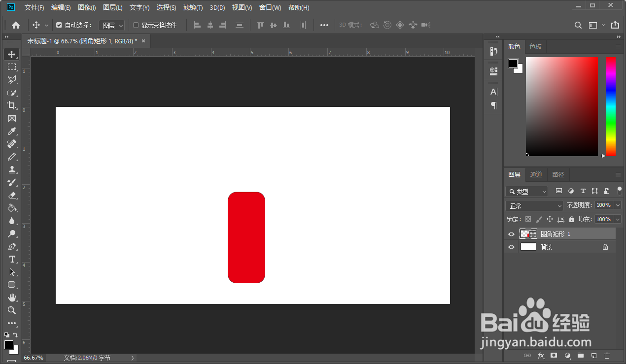Choose the Eyedropper tool
The height and width of the screenshot is (364, 626).
pyautogui.click(x=12, y=131)
